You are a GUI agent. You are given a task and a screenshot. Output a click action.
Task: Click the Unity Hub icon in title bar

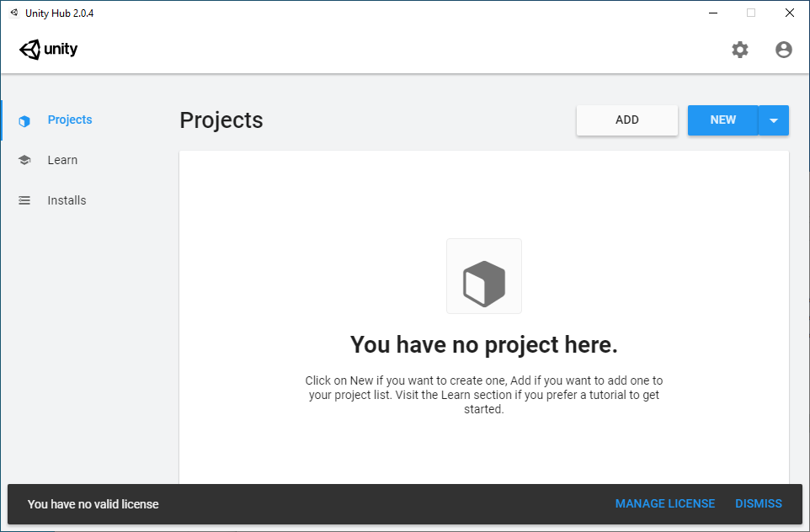coord(13,13)
